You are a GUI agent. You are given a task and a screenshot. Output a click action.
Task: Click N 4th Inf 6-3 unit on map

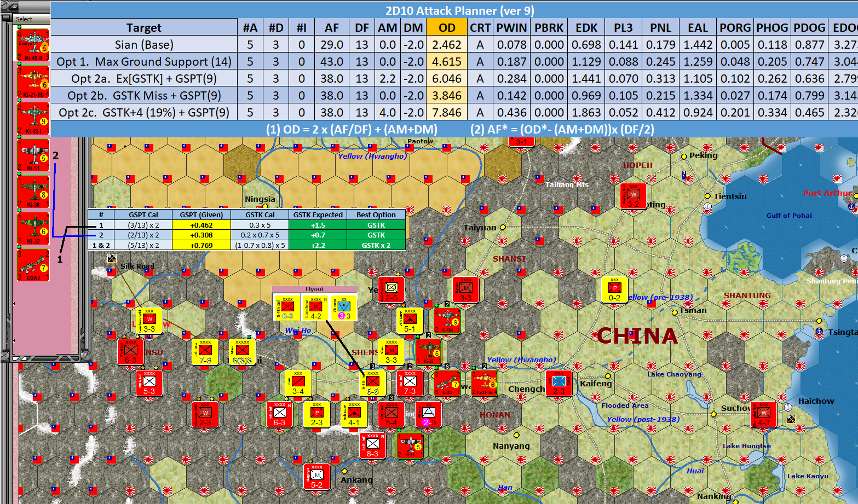[372, 383]
